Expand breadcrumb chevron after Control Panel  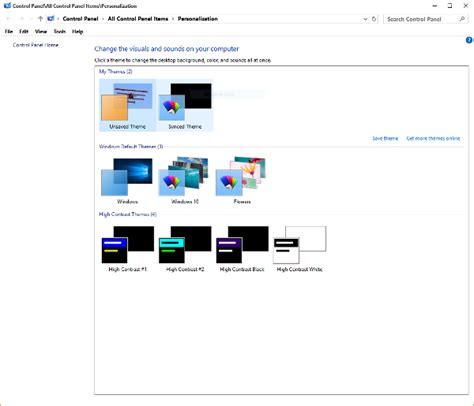tap(103, 19)
